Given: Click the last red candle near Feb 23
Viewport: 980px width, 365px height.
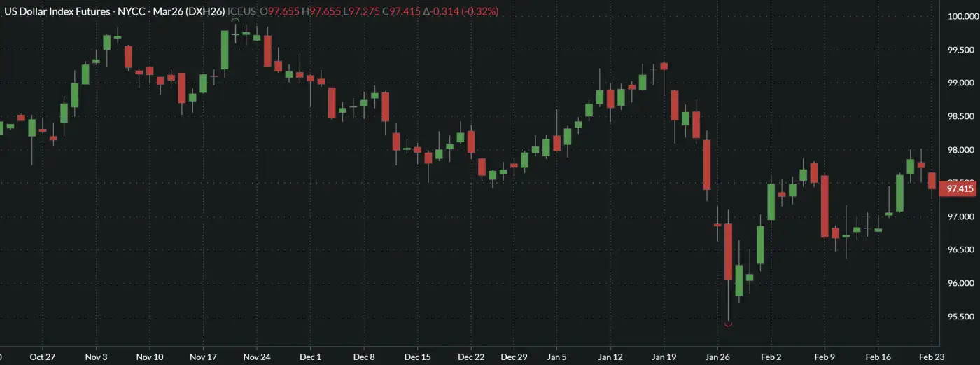Looking at the screenshot, I should coord(932,181).
